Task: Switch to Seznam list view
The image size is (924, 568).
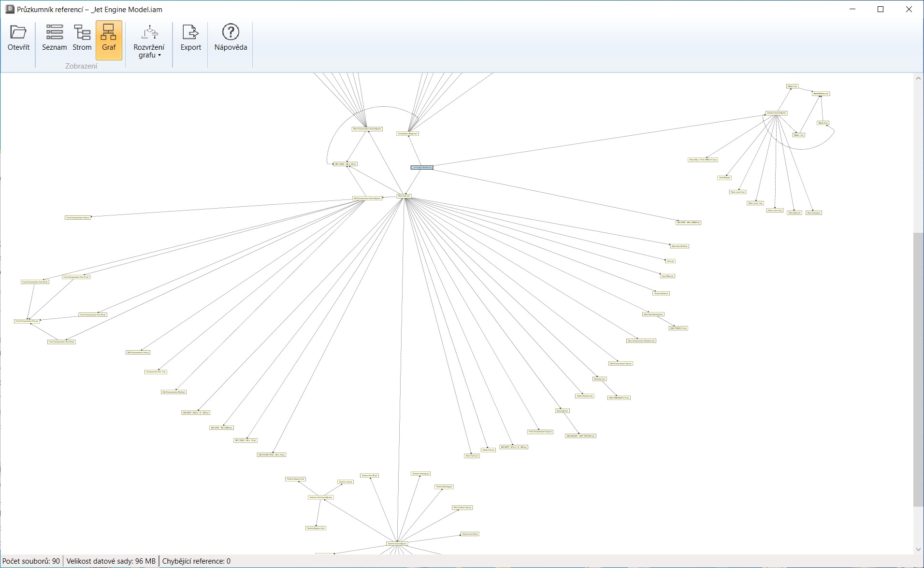Action: (x=54, y=38)
